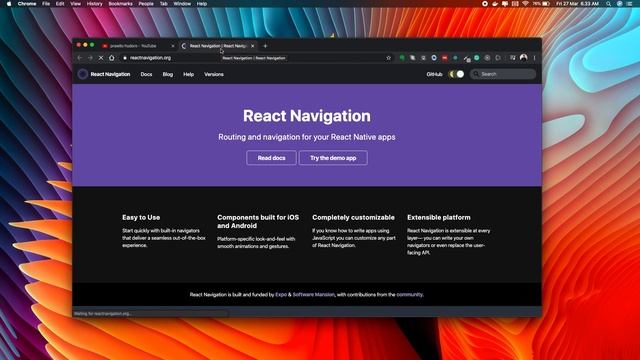The height and width of the screenshot is (360, 640).
Task: Open the Help link in site navbar
Action: pyautogui.click(x=189, y=74)
